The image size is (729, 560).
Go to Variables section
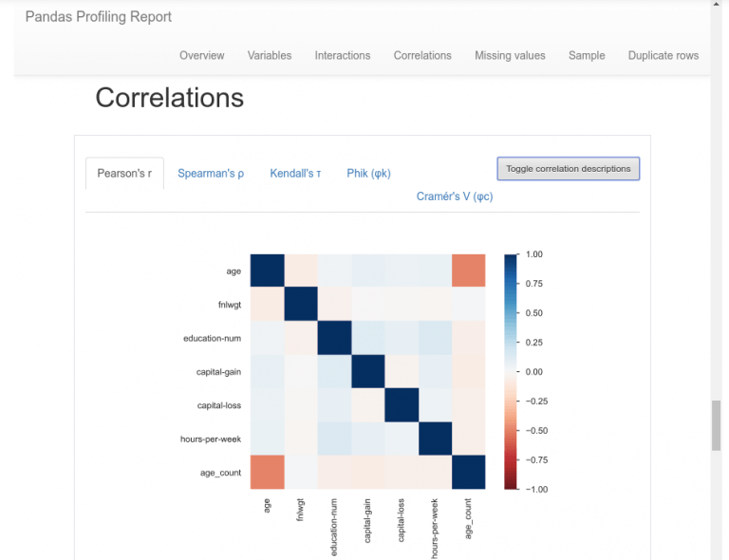pos(270,55)
